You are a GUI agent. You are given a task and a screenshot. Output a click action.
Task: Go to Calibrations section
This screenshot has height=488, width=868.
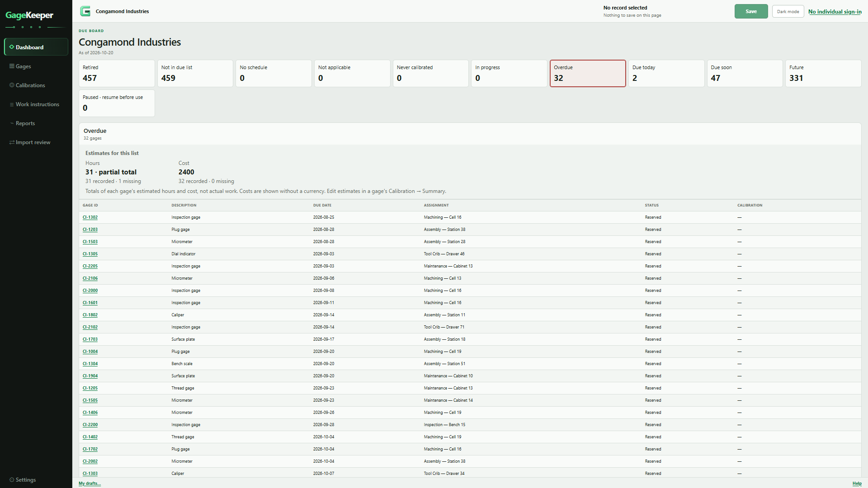click(x=36, y=85)
